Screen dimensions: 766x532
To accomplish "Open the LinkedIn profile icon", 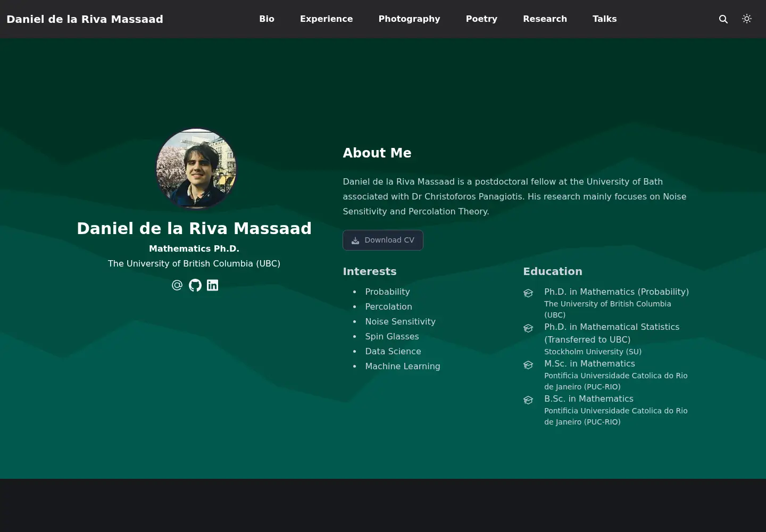I will coord(213,285).
